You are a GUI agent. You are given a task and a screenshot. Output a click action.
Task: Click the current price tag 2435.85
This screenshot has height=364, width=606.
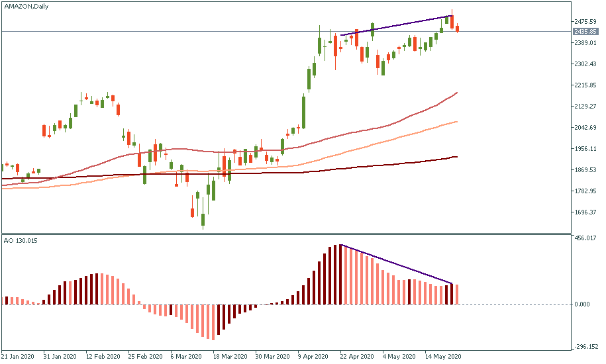(x=585, y=31)
